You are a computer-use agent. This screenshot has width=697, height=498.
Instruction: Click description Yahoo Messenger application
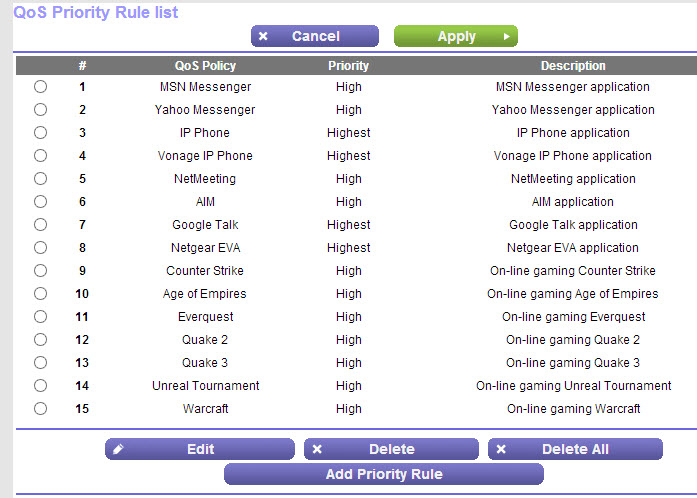(x=573, y=110)
